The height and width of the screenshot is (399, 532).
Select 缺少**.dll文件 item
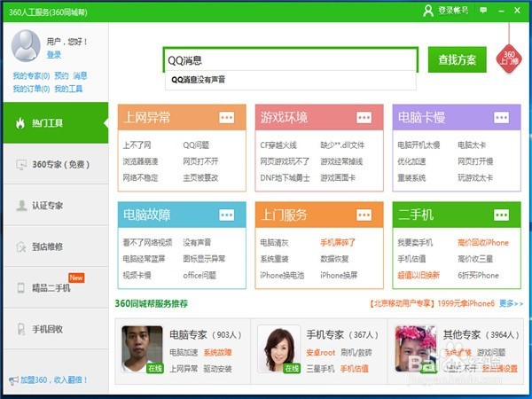click(342, 145)
